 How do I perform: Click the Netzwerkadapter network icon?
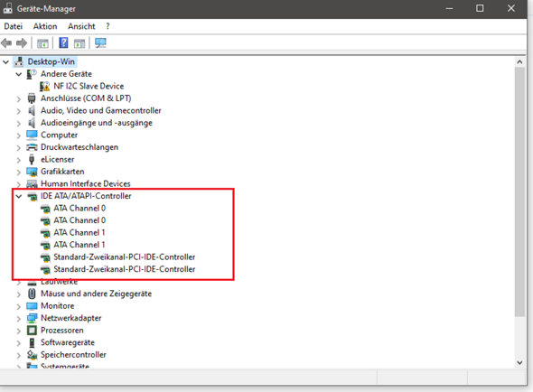pyautogui.click(x=32, y=318)
